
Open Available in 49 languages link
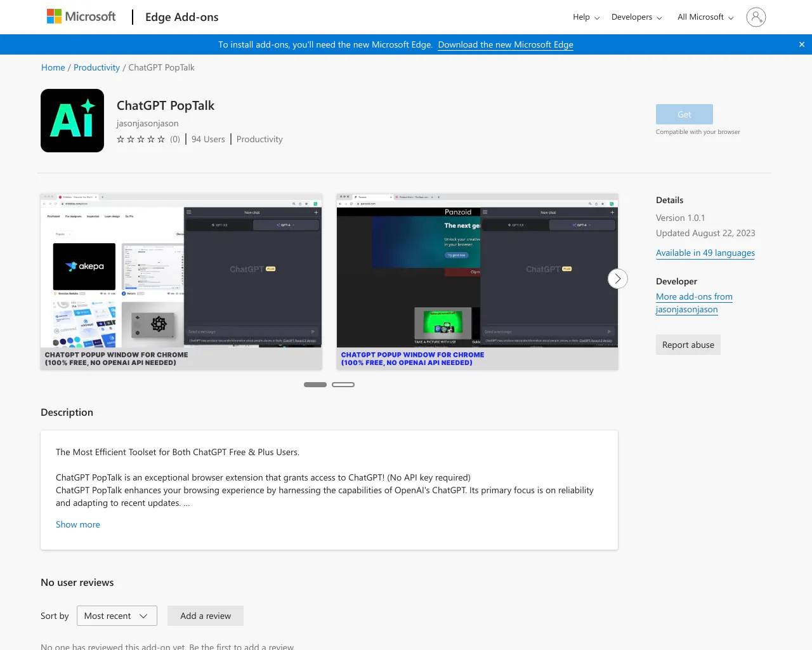[x=705, y=253]
